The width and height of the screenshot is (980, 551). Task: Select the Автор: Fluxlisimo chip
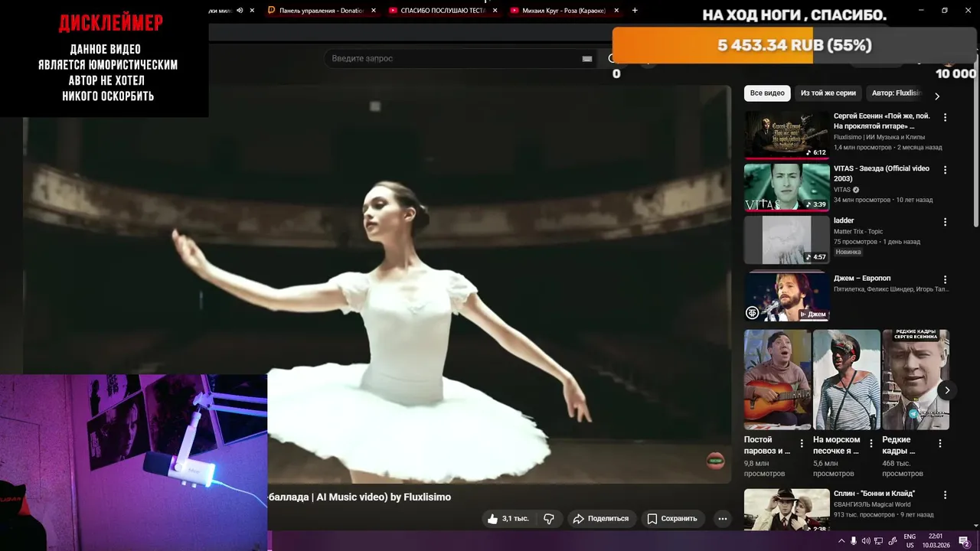click(896, 93)
